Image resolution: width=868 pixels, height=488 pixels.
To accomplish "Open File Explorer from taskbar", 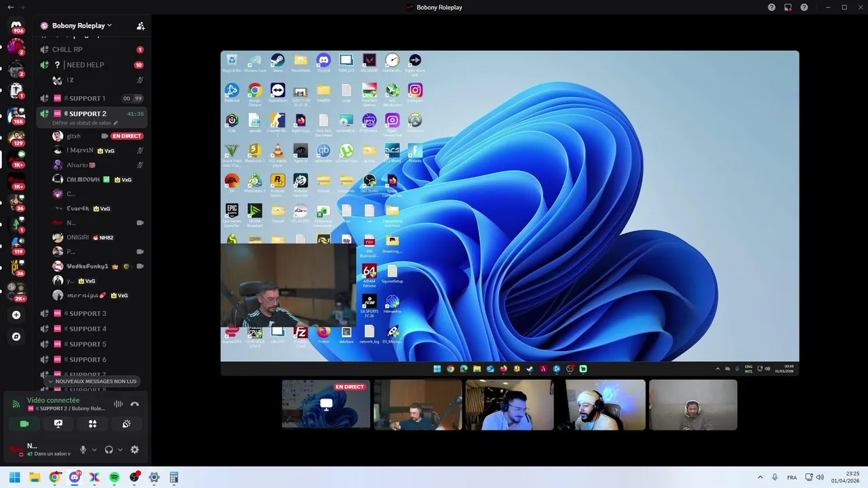I will click(x=35, y=477).
